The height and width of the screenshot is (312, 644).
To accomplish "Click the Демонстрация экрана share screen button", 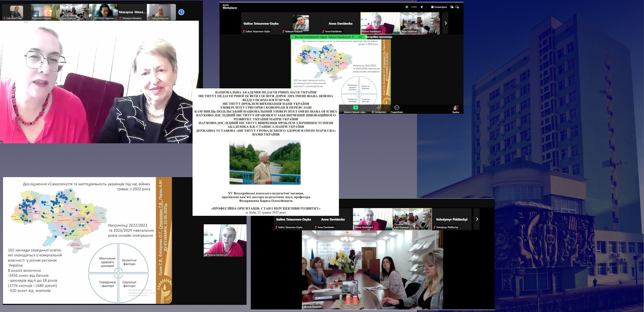I will pos(355,109).
